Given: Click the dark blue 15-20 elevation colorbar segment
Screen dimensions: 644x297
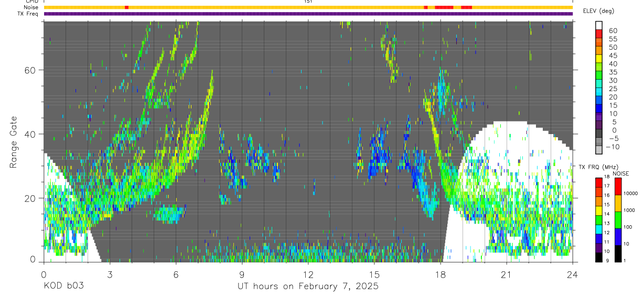Looking at the screenshot, I should click(599, 101).
